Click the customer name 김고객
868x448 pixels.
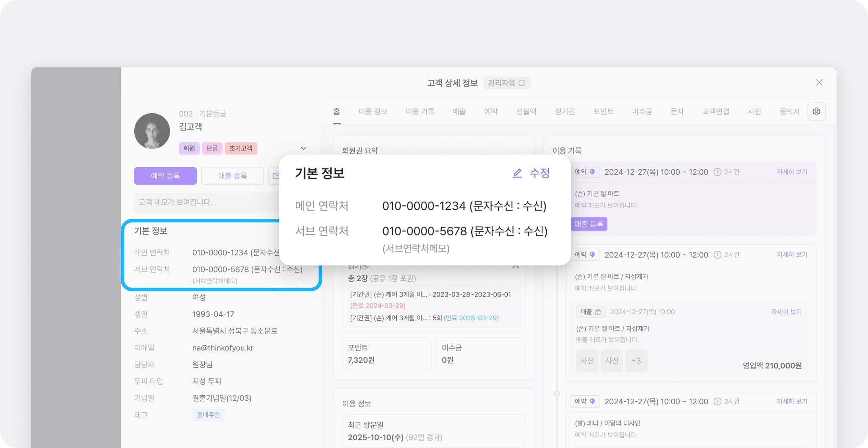tap(190, 127)
